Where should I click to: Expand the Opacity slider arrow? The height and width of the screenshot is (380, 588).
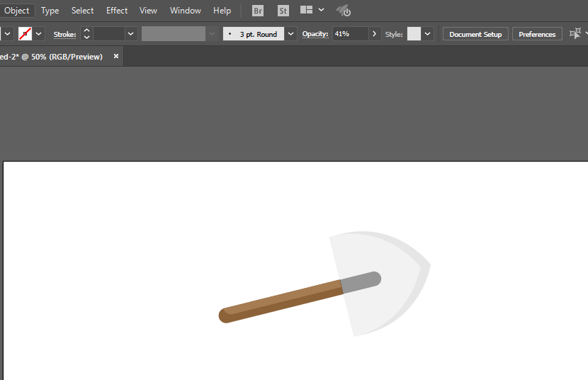tap(374, 34)
